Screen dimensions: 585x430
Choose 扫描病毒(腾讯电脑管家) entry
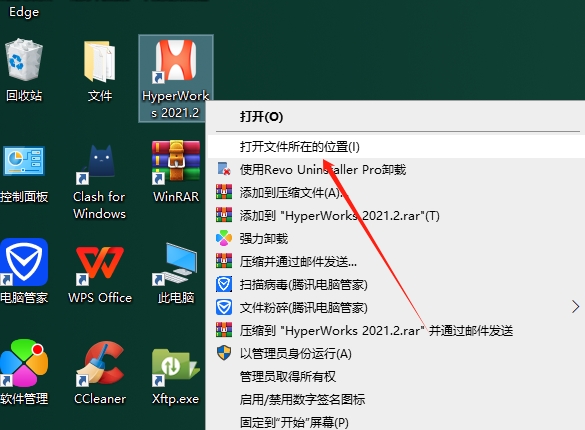tap(395, 285)
